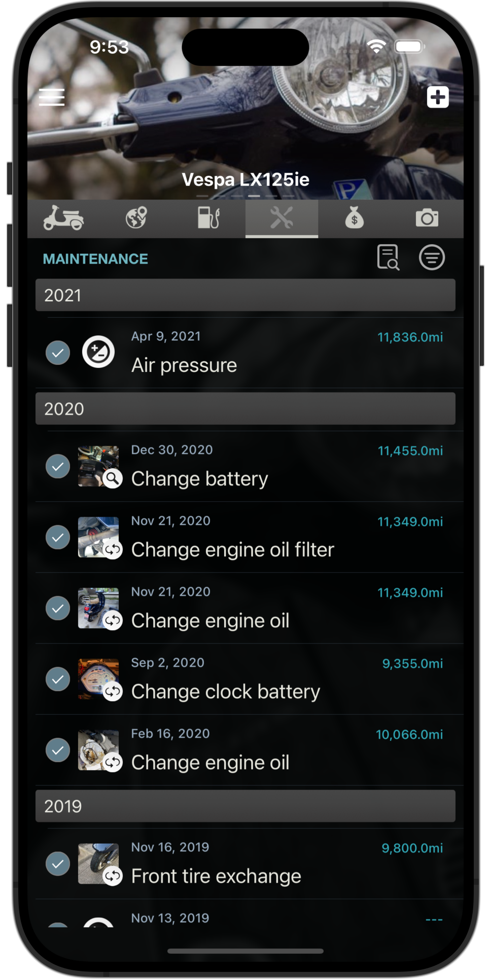
Task: Tap the Vespa LX125ie page indicator dots
Action: click(245, 196)
